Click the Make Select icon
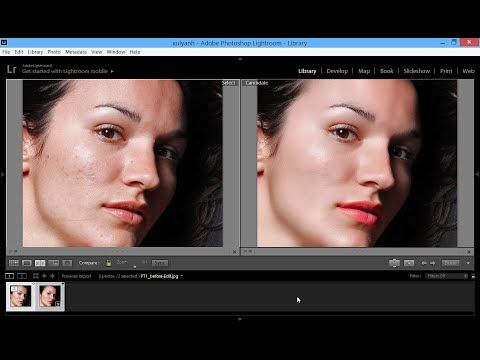The image size is (480, 360). point(409,263)
